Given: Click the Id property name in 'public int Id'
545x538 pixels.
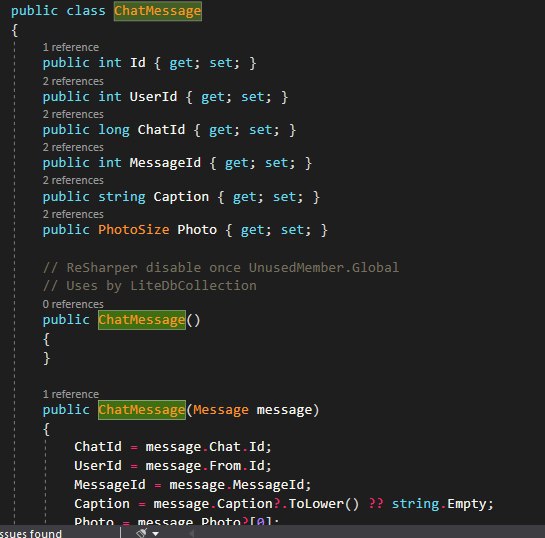Looking at the screenshot, I should pos(138,63).
